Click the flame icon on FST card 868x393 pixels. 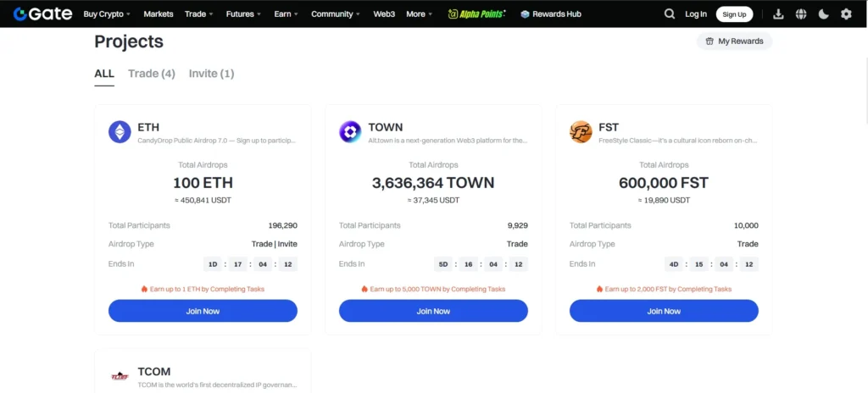click(x=599, y=289)
